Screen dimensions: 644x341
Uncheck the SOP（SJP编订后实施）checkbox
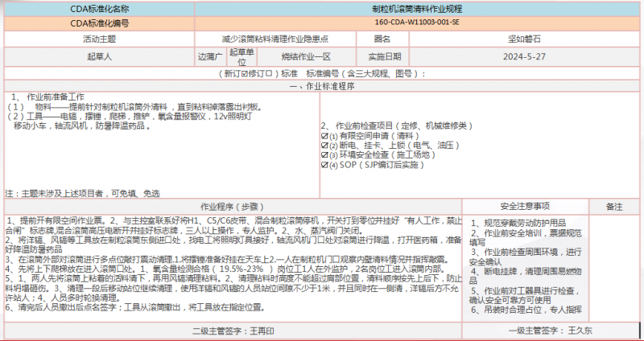point(324,165)
